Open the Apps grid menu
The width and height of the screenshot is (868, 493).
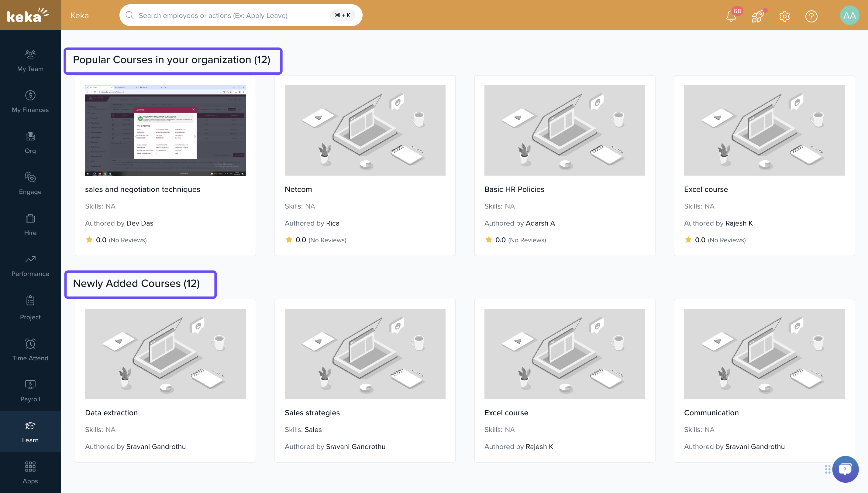click(30, 473)
